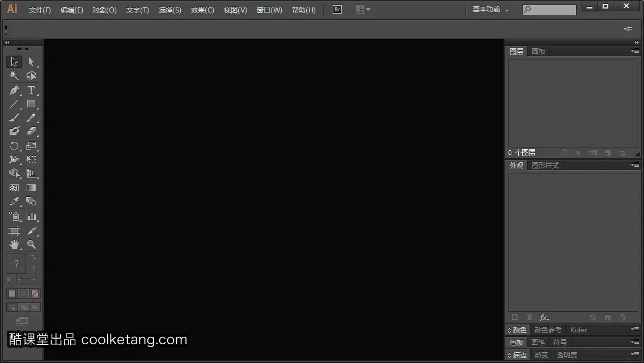Image resolution: width=644 pixels, height=363 pixels.
Task: Select the Column Graph tool
Action: (x=31, y=216)
